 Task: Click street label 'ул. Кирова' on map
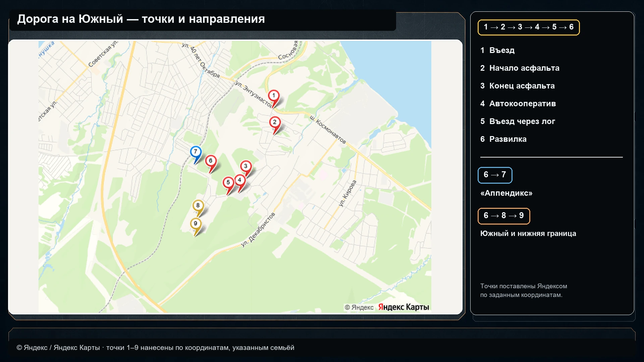347,193
